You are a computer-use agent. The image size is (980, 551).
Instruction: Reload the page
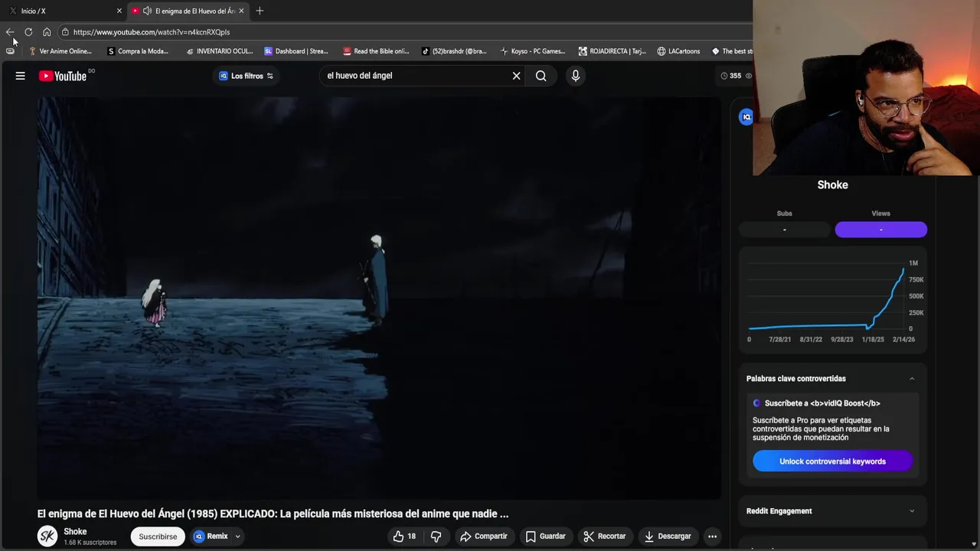28,32
